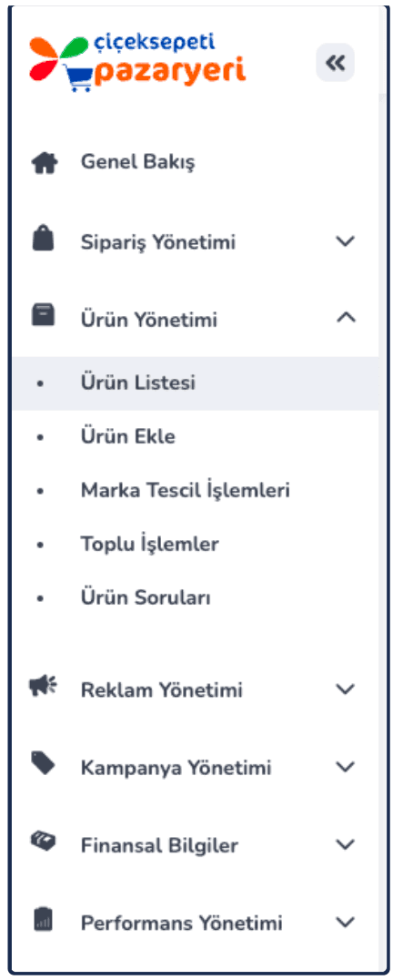The width and height of the screenshot is (393, 980).
Task: Click the money icon for Finansal Bilgiler
Action: (x=43, y=842)
